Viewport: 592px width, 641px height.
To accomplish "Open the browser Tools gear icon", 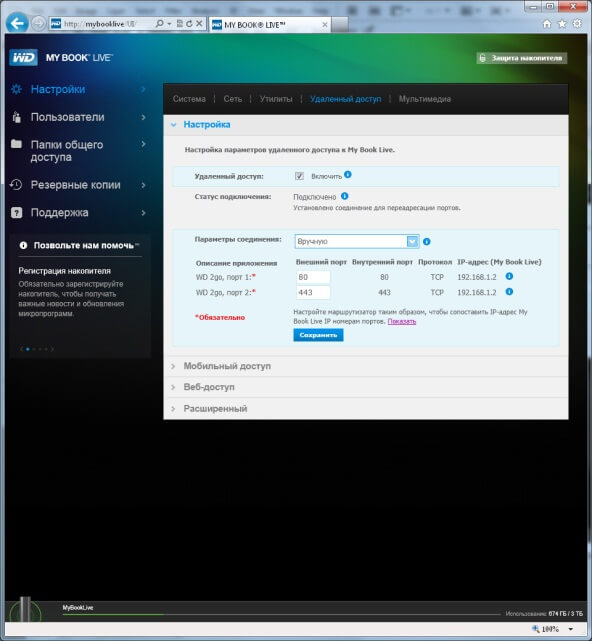I will click(577, 24).
